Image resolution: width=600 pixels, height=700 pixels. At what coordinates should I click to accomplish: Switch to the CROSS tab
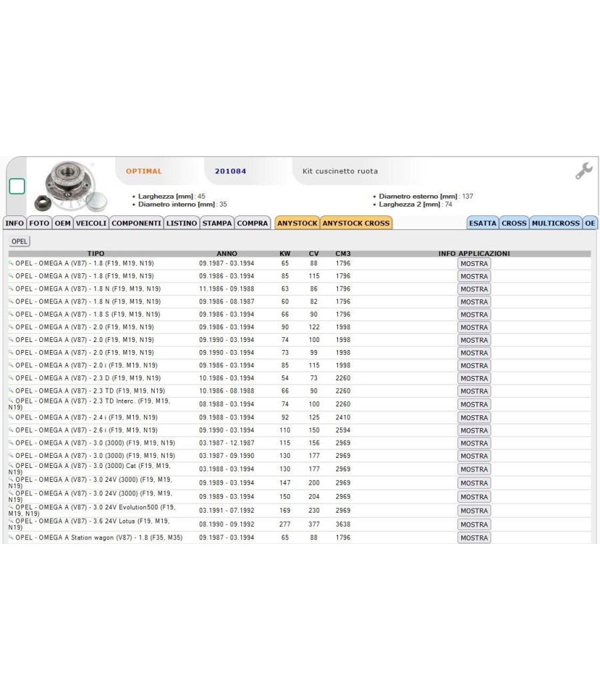(x=514, y=223)
